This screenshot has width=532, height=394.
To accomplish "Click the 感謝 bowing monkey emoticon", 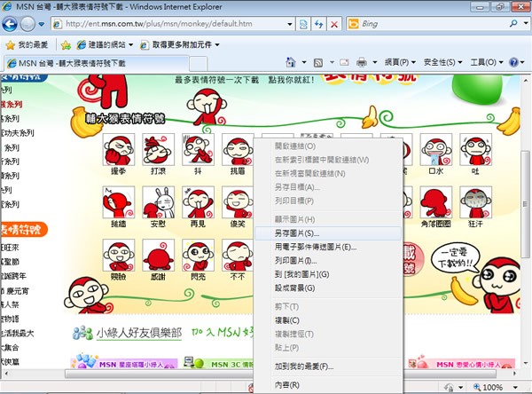I will (158, 255).
